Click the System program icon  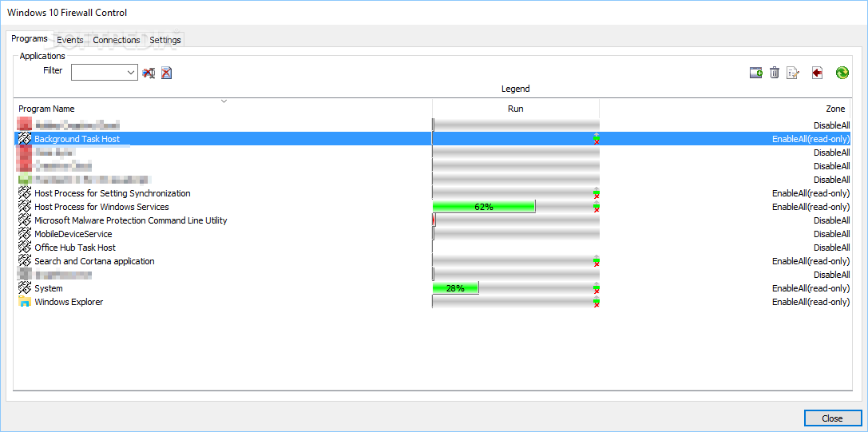point(25,288)
